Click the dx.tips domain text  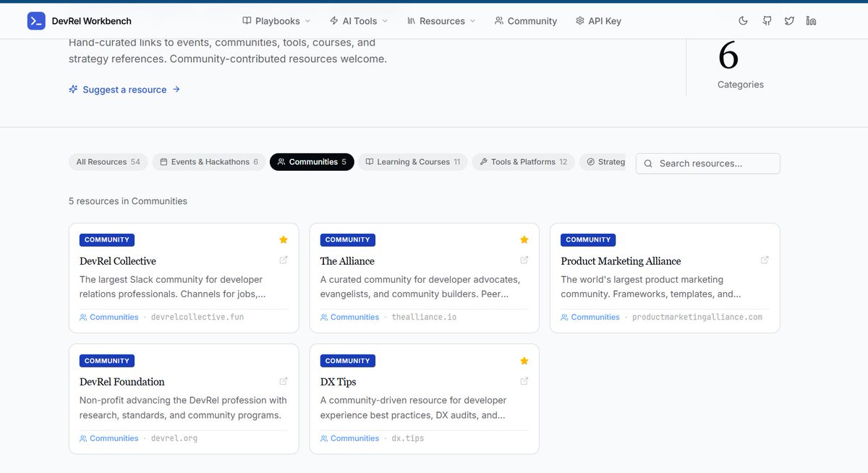[408, 438]
